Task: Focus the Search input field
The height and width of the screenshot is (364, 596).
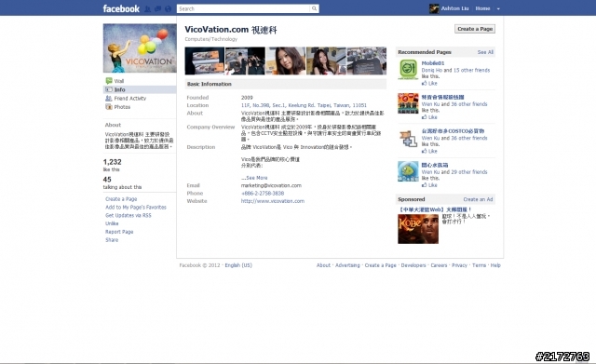Action: point(244,8)
